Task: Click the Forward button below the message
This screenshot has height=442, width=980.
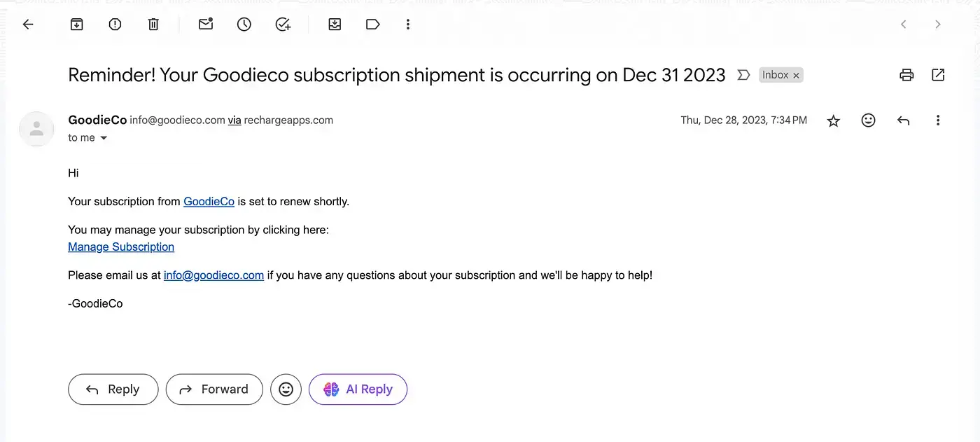Action: 214,389
